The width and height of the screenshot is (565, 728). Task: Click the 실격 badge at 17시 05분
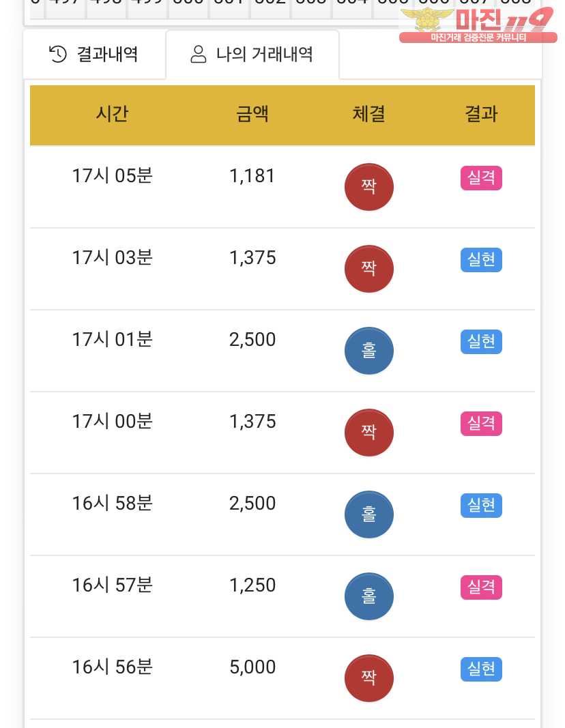(x=481, y=178)
